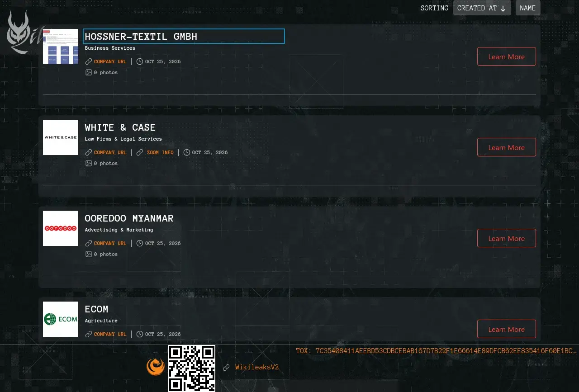579x392 pixels.
Task: Click the TOX ID string in the footer
Action: pos(437,351)
